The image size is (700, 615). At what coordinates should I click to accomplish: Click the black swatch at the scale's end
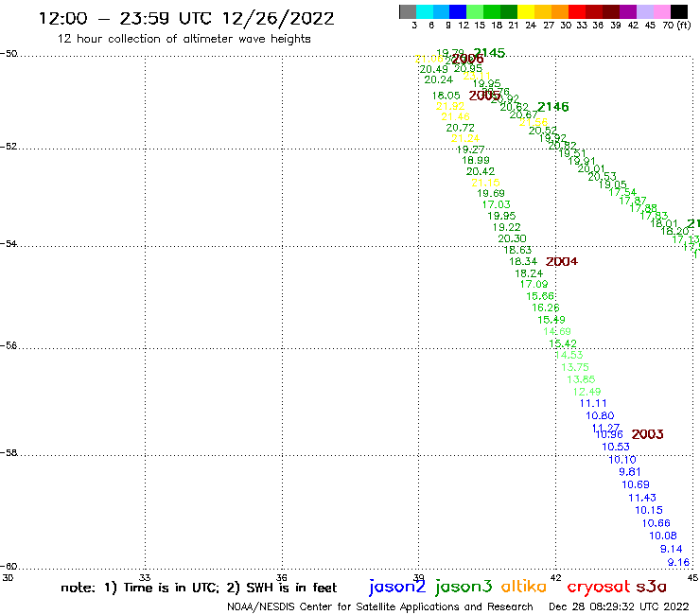(x=678, y=11)
